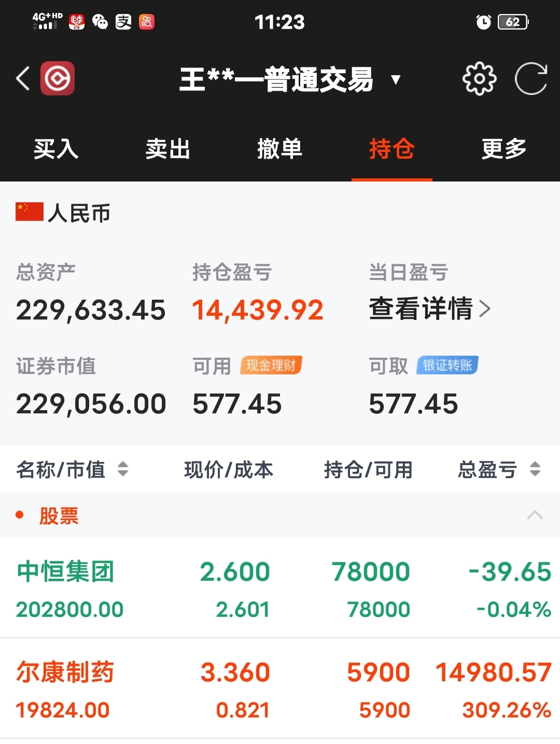This screenshot has height=744, width=560.
Task: Open the 尔康制药 holding row
Action: tap(280, 689)
